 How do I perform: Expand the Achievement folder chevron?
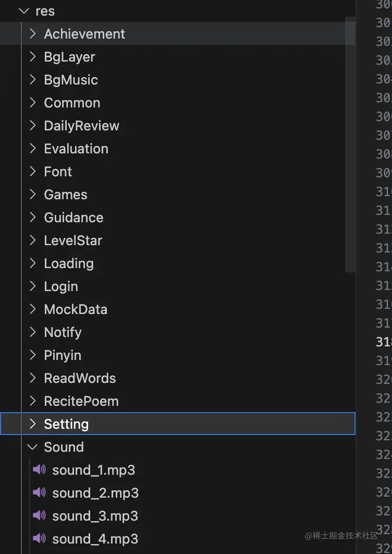(32, 33)
